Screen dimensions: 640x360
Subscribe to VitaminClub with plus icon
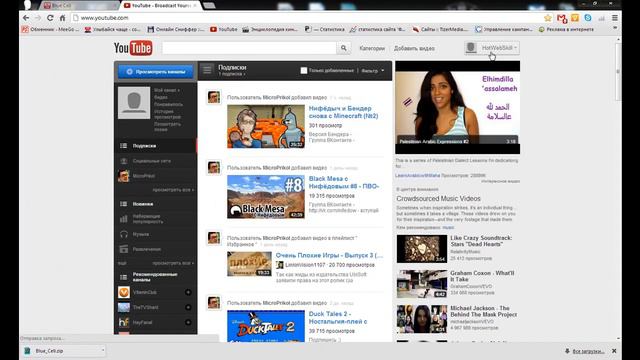tap(188, 292)
